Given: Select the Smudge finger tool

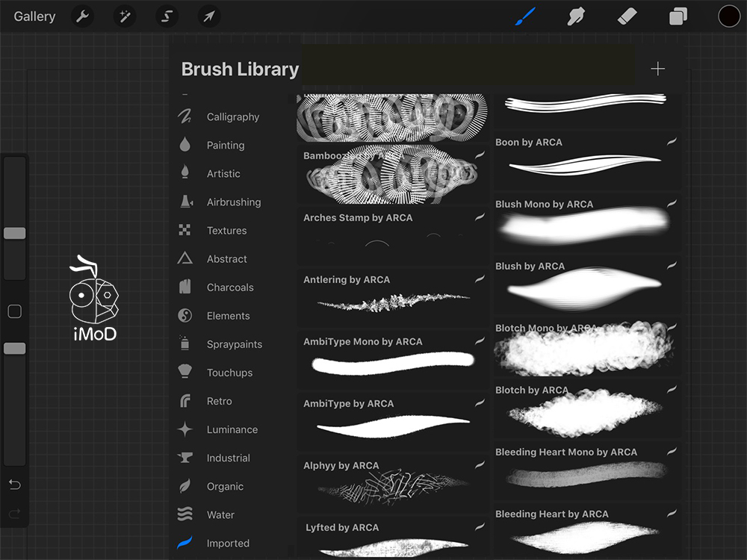Looking at the screenshot, I should tap(575, 16).
